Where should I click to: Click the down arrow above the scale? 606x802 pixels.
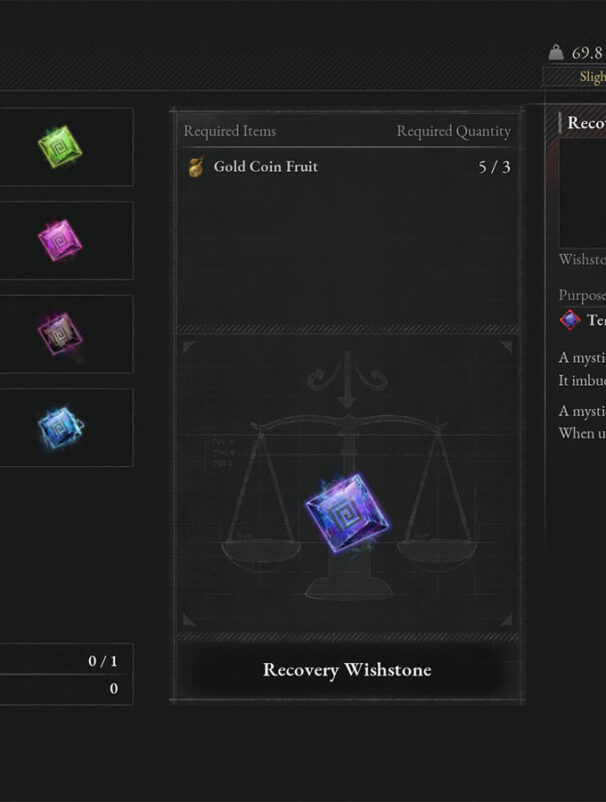347,379
